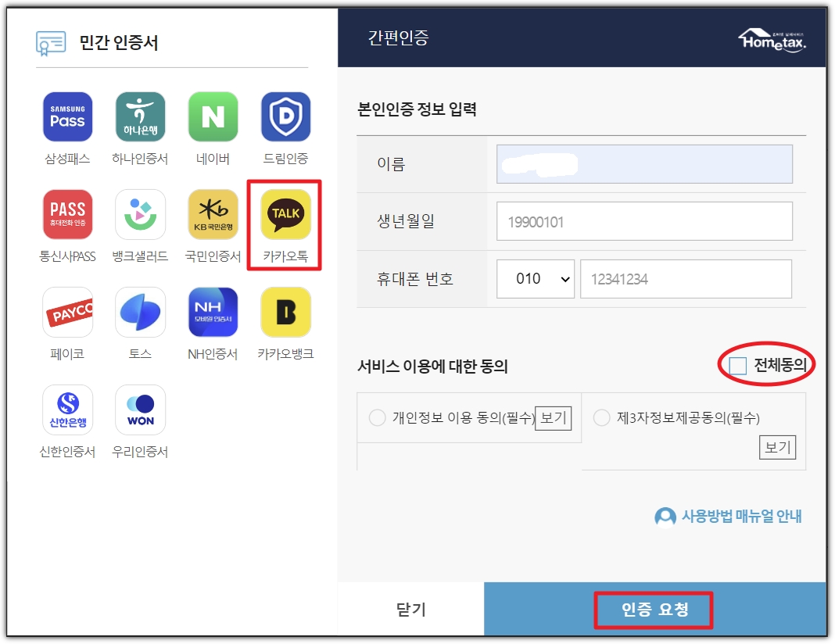The height and width of the screenshot is (644, 835).
Task: Pick the 카카오뱅크 certificate icon
Action: coord(285,311)
